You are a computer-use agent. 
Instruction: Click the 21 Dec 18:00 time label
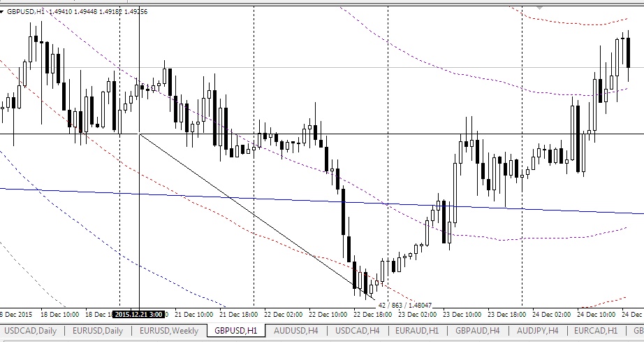click(x=239, y=315)
